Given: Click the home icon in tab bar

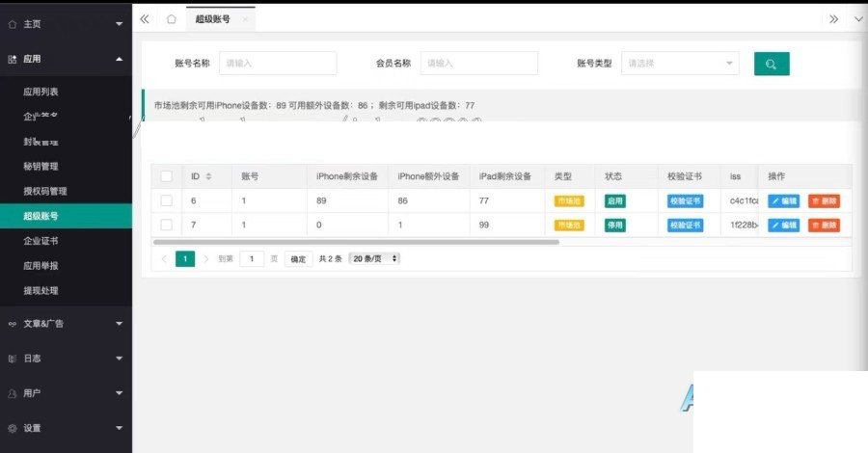Looking at the screenshot, I should click(x=171, y=19).
